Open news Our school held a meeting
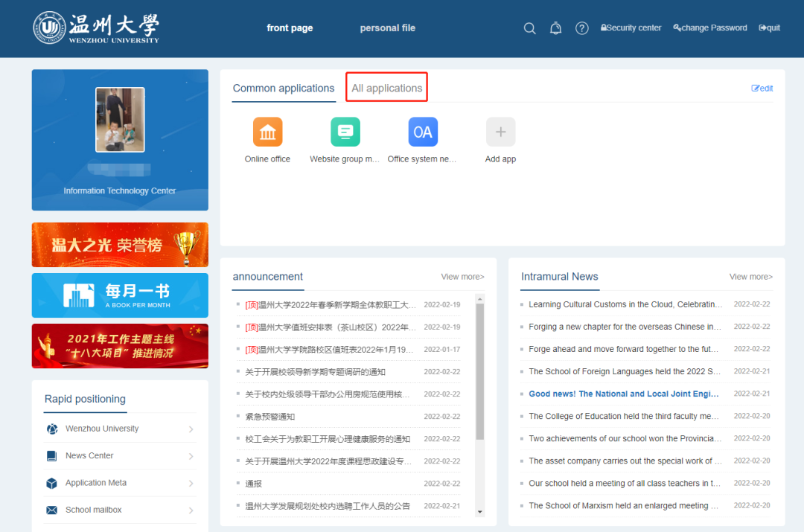The height and width of the screenshot is (532, 804). coord(625,484)
